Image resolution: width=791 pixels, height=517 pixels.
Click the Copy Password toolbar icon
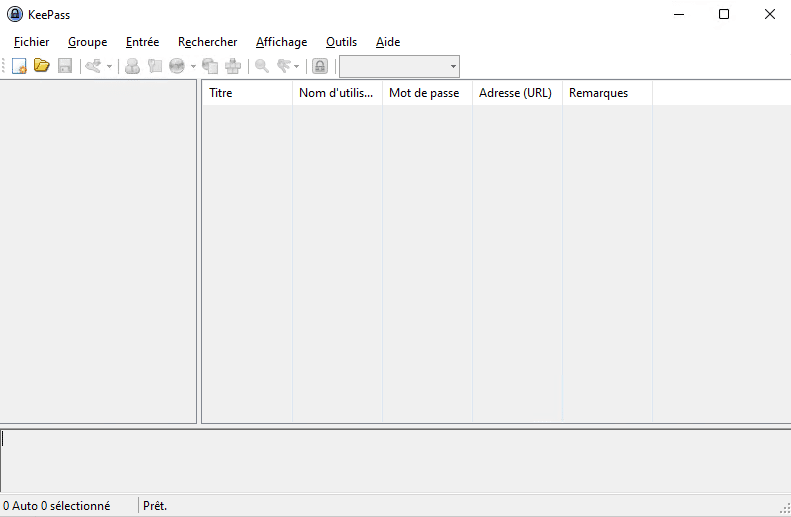tap(154, 66)
